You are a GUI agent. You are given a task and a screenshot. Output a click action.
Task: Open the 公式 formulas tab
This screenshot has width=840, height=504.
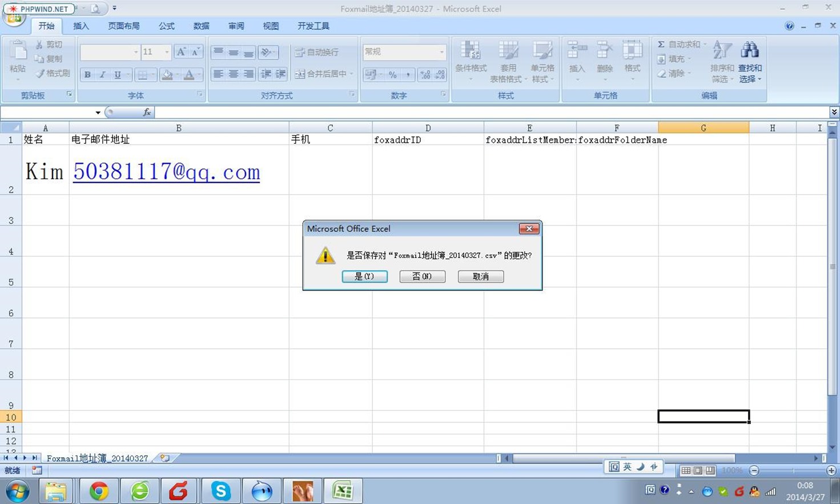click(167, 26)
